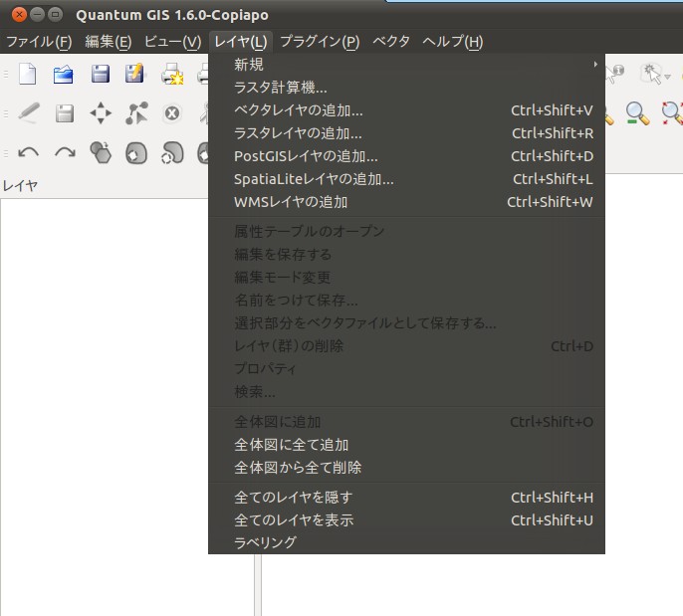Close the Quantum GIS window
The width and height of the screenshot is (683, 616).
[19, 14]
